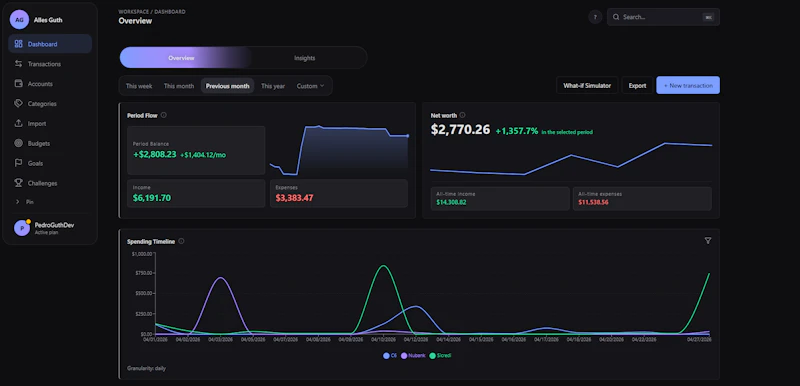This screenshot has width=800, height=386.
Task: Expand the Pin section chevron
Action: pos(17,202)
